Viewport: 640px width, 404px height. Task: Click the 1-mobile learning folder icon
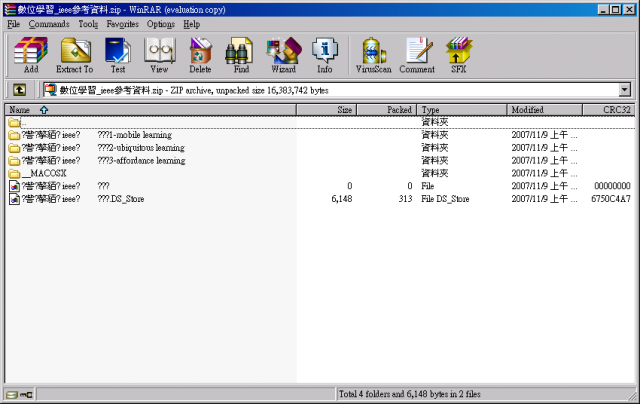coord(14,135)
